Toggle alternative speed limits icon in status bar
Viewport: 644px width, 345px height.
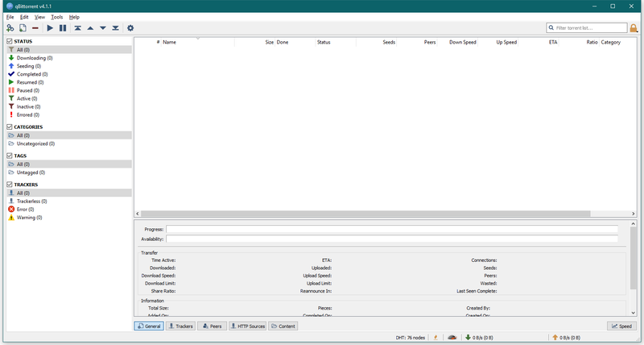(x=452, y=338)
